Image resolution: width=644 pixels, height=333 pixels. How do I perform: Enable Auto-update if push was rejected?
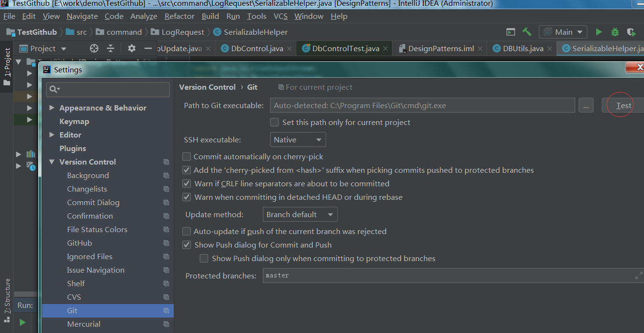pyautogui.click(x=186, y=232)
